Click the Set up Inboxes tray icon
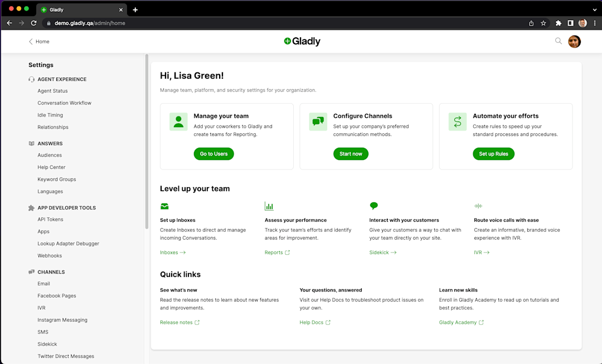Viewport: 602px width, 364px height. [x=164, y=206]
